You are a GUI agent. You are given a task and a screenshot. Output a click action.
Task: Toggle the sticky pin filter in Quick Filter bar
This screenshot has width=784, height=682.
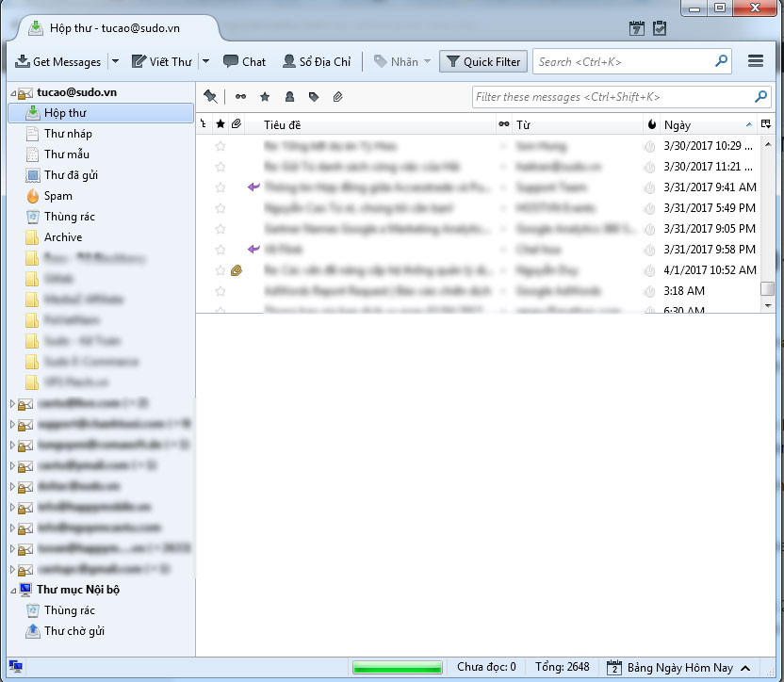click(x=210, y=96)
